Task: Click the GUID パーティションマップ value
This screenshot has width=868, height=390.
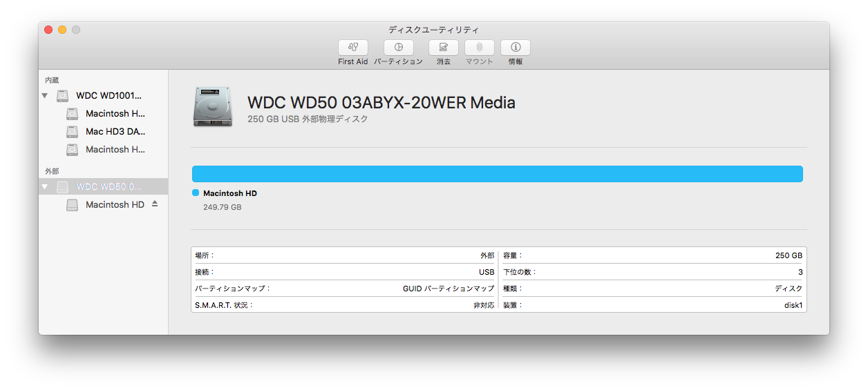Action: pyautogui.click(x=449, y=289)
